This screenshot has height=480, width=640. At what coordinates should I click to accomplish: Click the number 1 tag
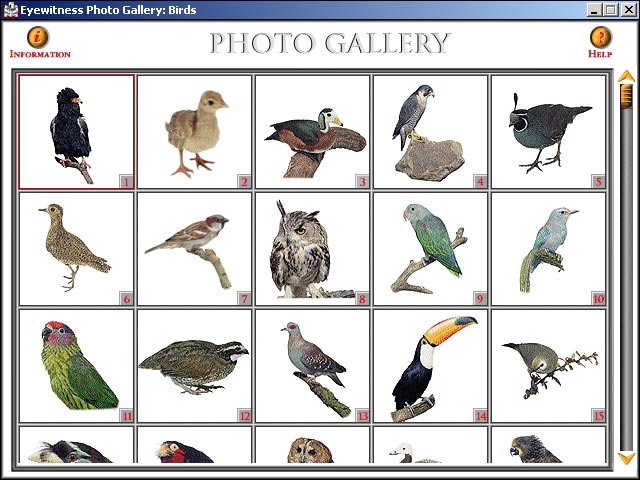pyautogui.click(x=127, y=182)
